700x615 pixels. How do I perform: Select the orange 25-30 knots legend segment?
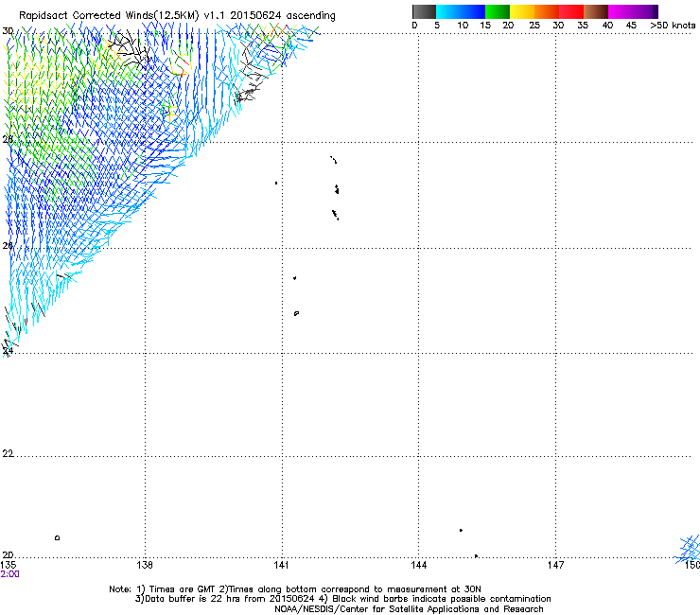[547, 11]
